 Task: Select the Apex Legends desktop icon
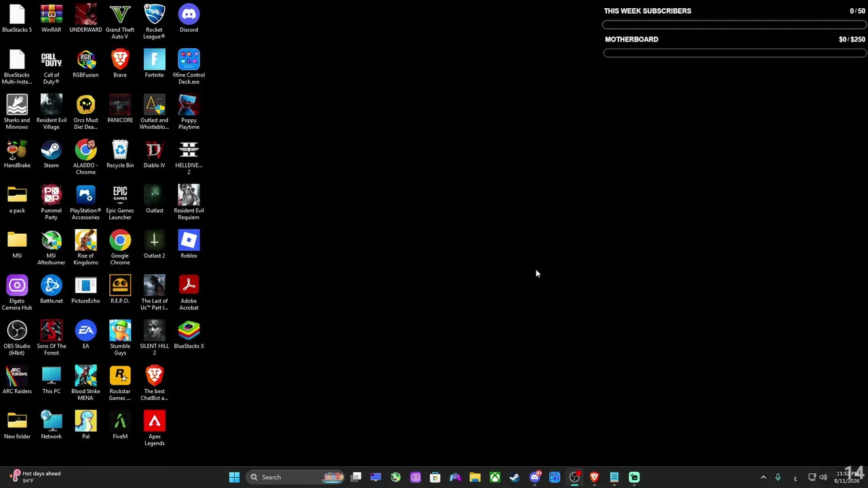(x=154, y=429)
